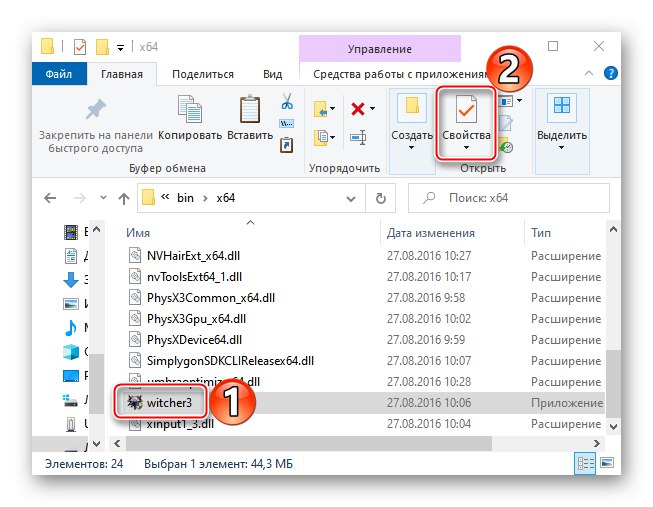Sort by Date modified column header

pyautogui.click(x=431, y=233)
